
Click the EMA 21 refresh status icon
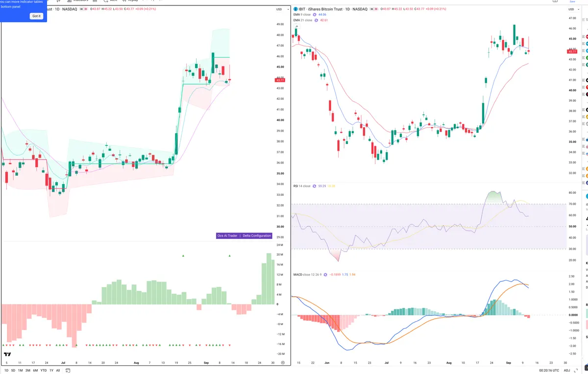316,20
